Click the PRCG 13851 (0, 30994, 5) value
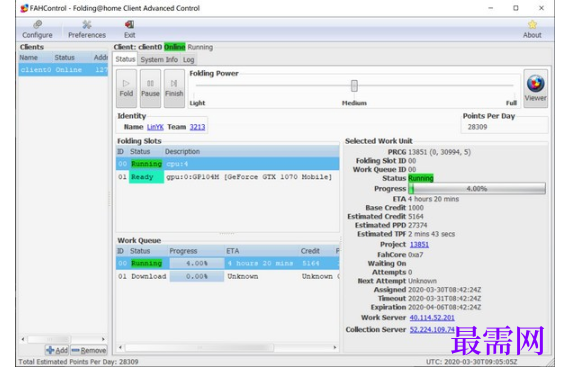 click(439, 152)
